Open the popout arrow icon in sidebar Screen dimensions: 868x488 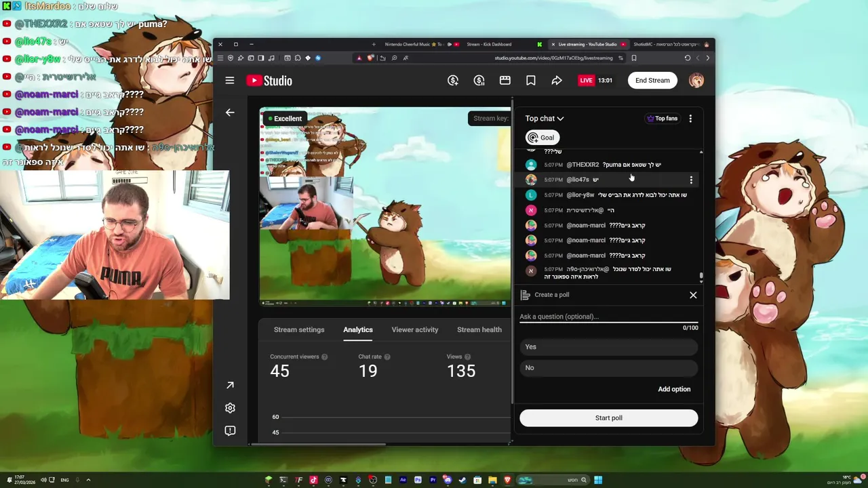(230, 385)
